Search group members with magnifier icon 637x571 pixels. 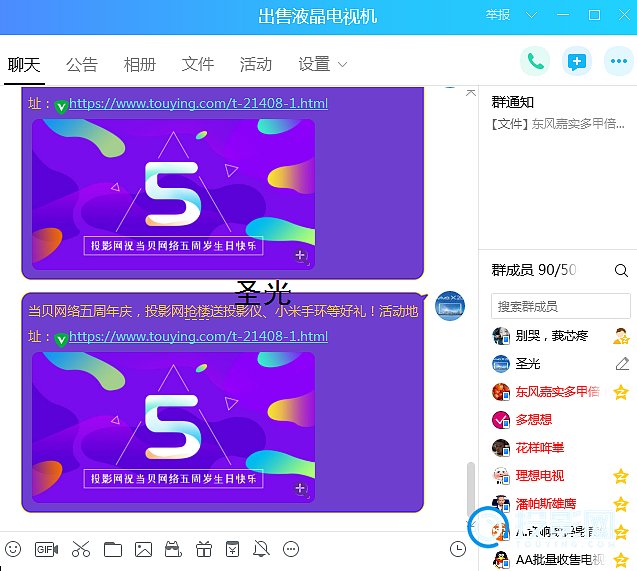tap(621, 270)
